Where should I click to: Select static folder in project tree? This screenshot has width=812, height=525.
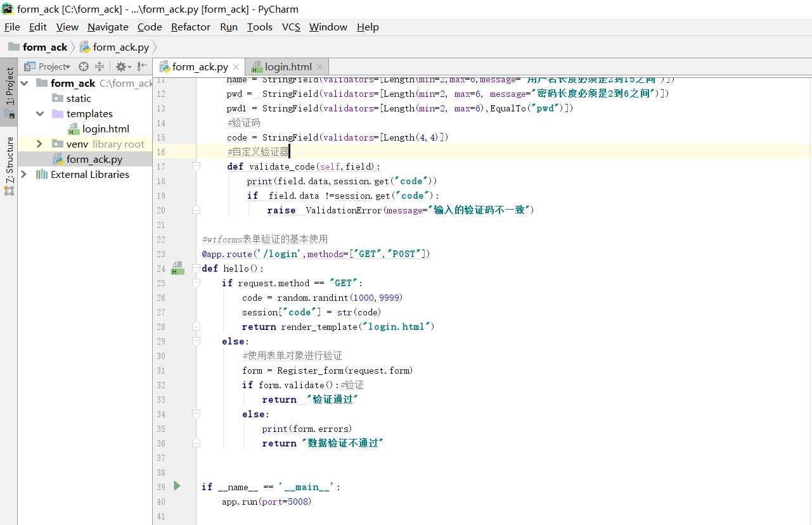pyautogui.click(x=79, y=98)
